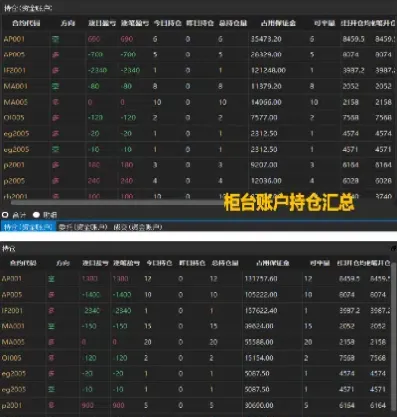The image size is (397, 417).
Task: Select the 明细 radio button
Action: click(x=36, y=215)
